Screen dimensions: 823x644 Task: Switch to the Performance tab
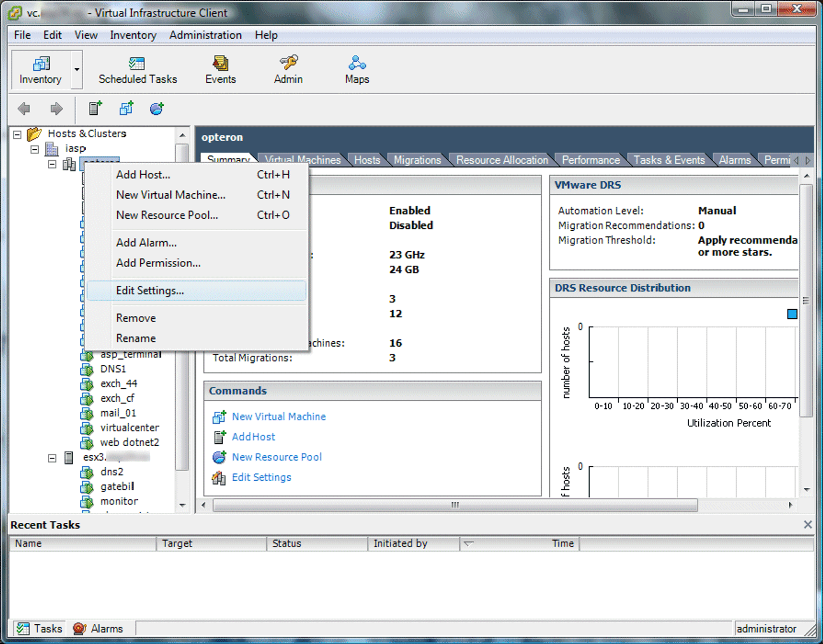pos(591,160)
